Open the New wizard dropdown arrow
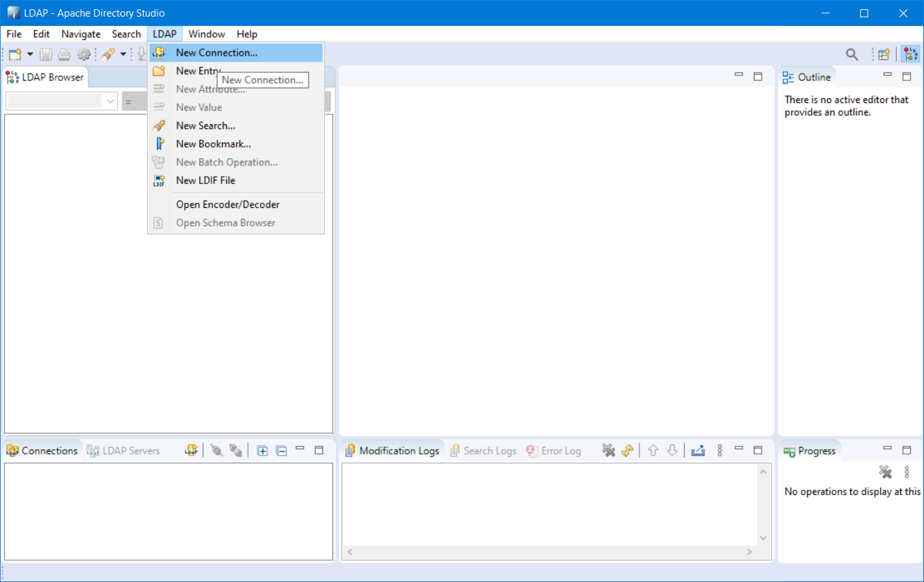The height and width of the screenshot is (582, 924). [x=30, y=54]
